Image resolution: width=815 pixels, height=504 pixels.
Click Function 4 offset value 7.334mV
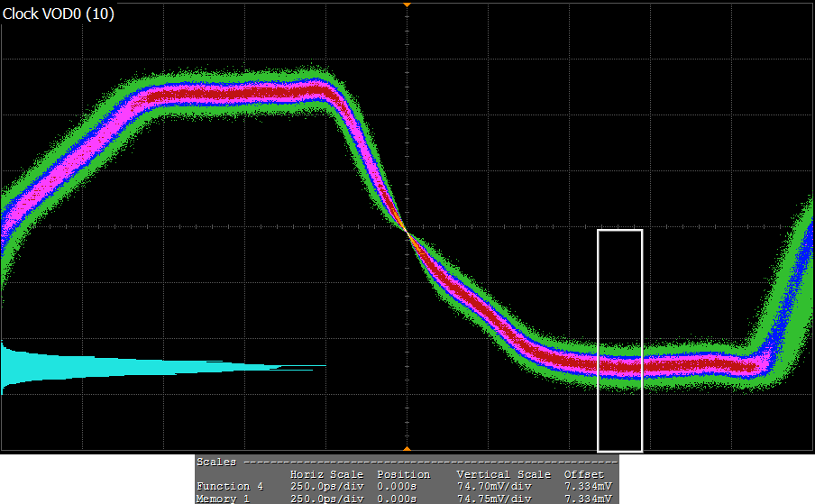pos(588,487)
